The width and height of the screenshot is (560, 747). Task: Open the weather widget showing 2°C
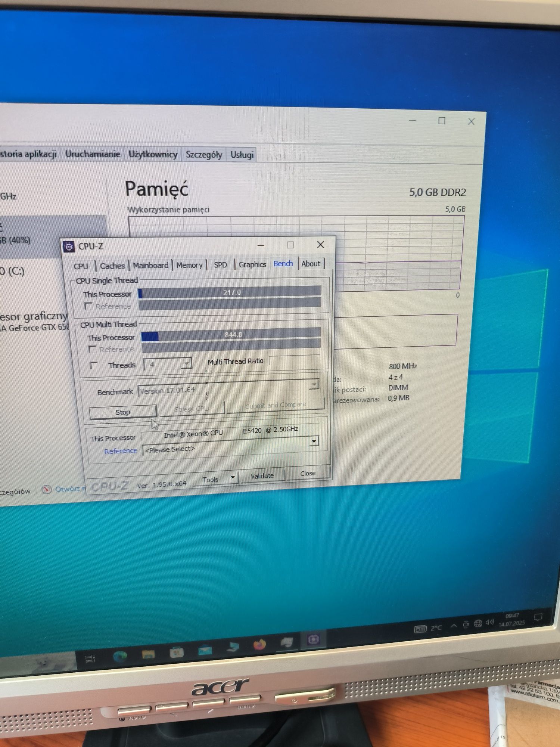(428, 629)
